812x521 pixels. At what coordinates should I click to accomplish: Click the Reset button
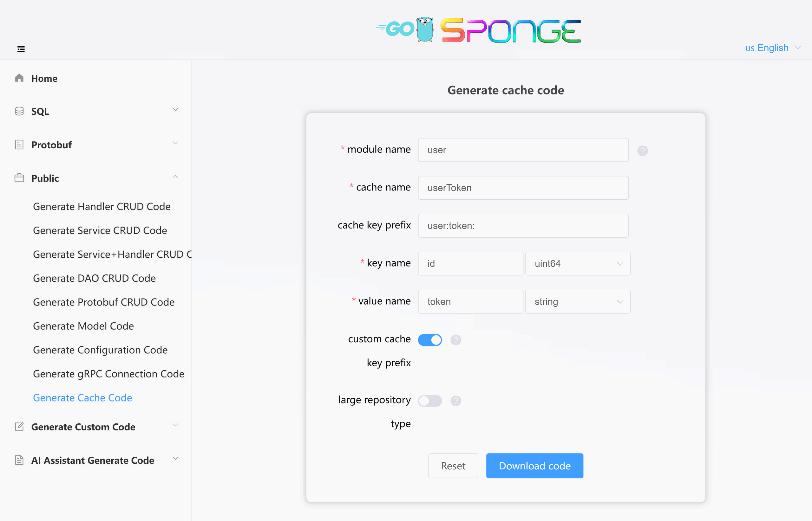[x=453, y=466]
